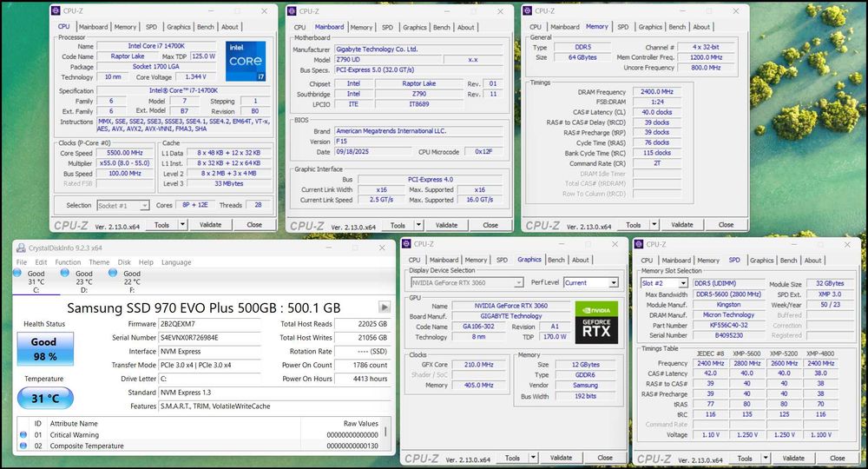Click the BIOS Date value 09/18/2025
Image resolution: width=868 pixels, height=469 pixels.
click(373, 152)
